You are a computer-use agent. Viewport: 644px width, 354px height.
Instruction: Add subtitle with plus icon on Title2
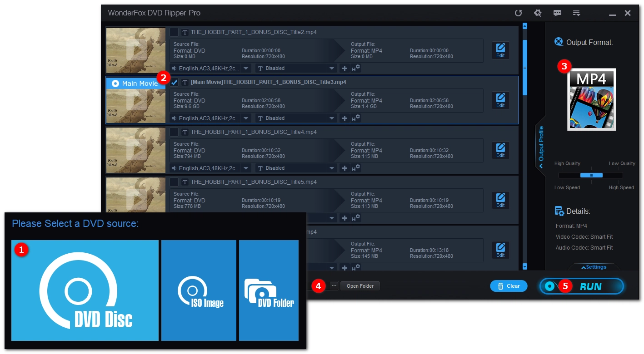344,68
